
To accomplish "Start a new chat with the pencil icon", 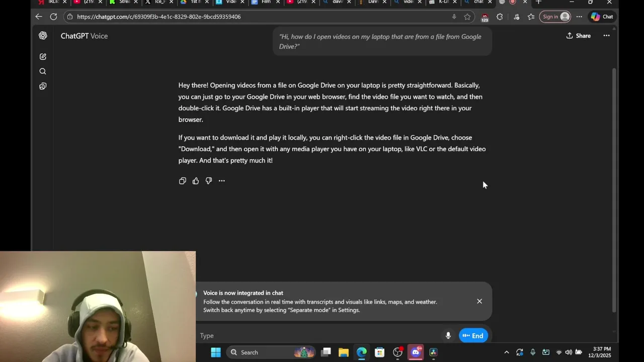I will click(43, 57).
